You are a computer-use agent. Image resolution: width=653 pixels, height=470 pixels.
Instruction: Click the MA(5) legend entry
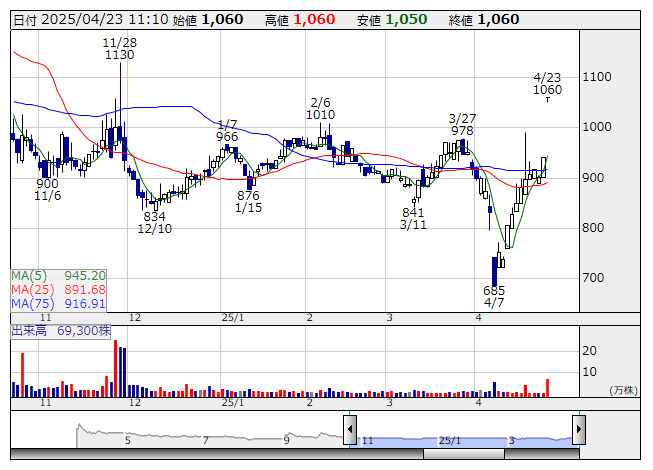(59, 275)
